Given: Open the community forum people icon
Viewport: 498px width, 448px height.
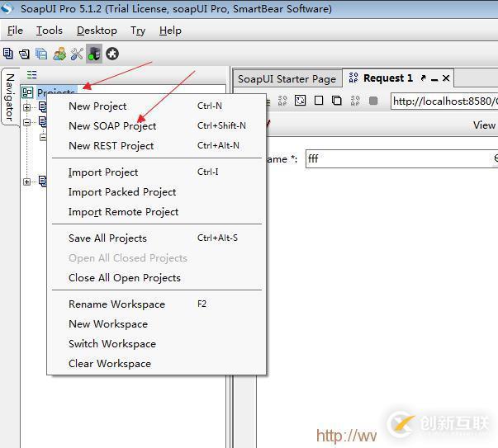Looking at the screenshot, I should point(59,54).
